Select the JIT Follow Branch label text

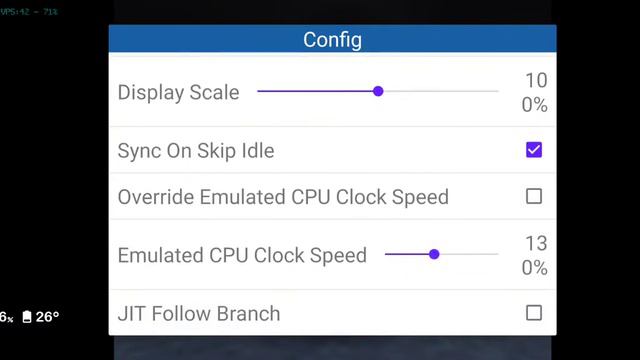coord(199,314)
